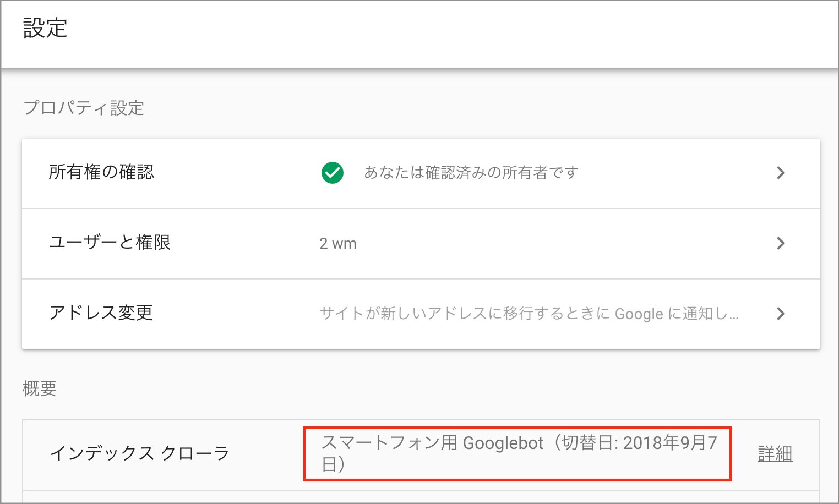Screen dimensions: 839x504
Task: Open the 詳細 link for index crawler
Action: (775, 454)
